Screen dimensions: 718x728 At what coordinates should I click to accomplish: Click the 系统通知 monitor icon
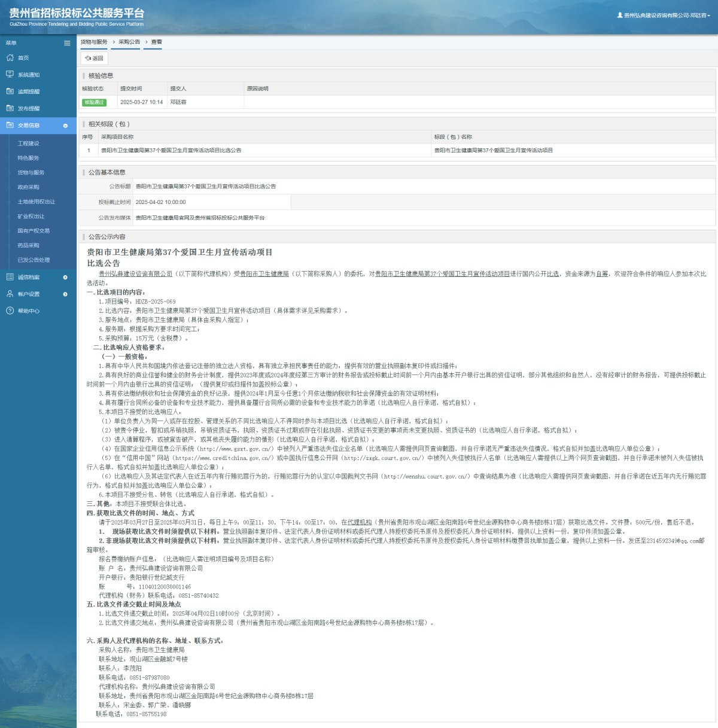[10, 75]
